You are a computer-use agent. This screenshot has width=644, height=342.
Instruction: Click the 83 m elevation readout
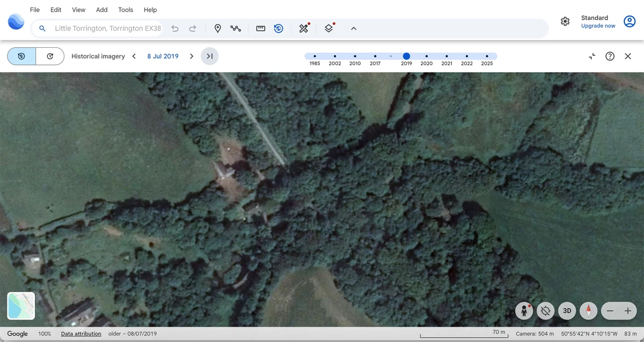tap(631, 334)
